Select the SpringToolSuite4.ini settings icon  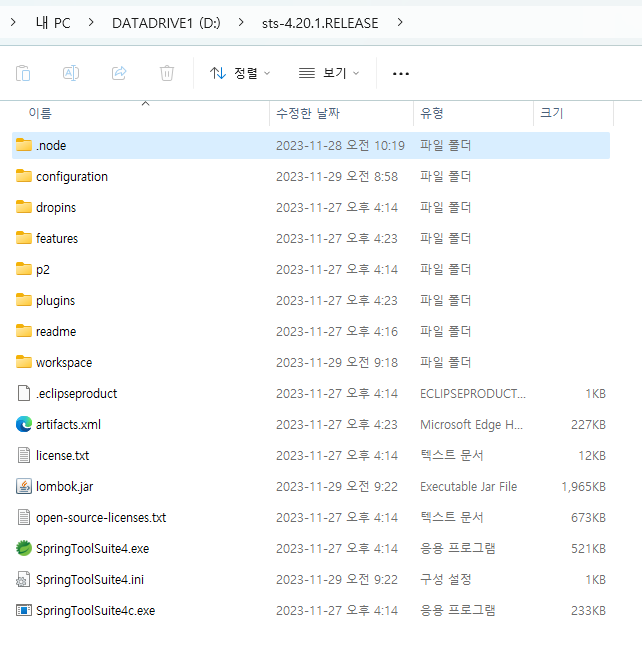tap(24, 579)
